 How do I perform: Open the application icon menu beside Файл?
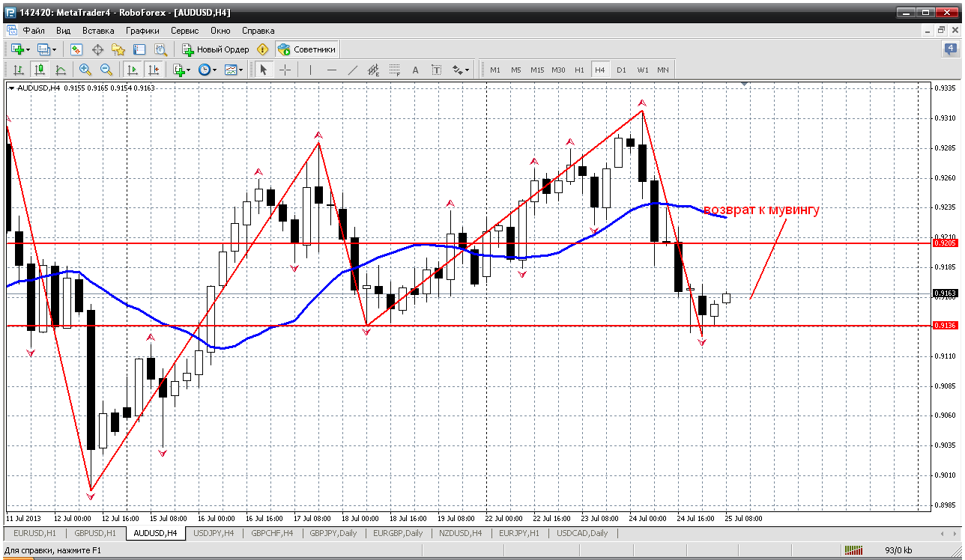12,31
